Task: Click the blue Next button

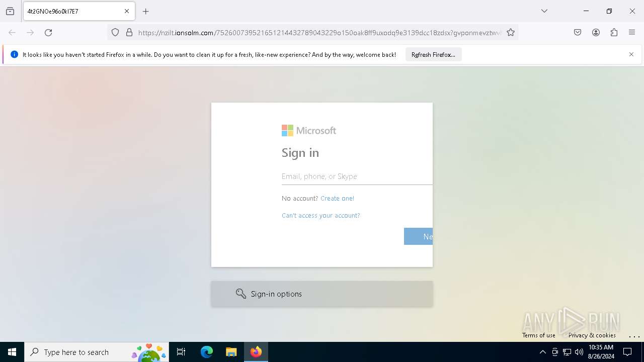Action: (418, 236)
